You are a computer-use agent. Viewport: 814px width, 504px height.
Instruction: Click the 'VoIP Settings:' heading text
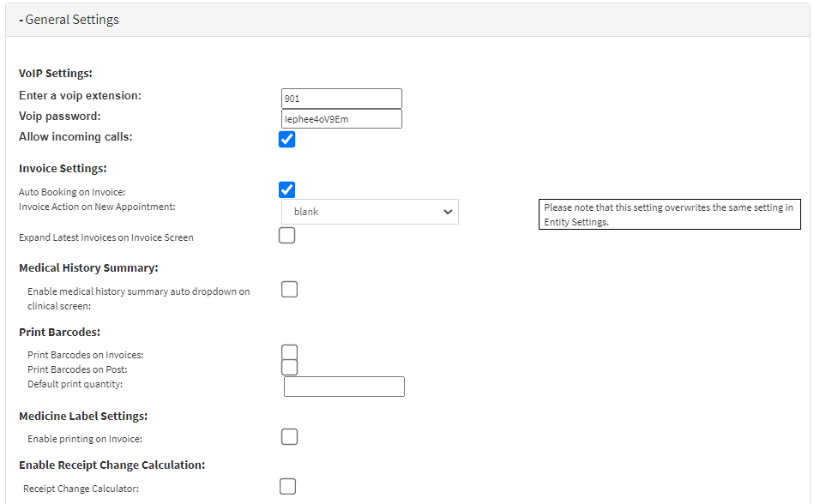pyautogui.click(x=56, y=74)
